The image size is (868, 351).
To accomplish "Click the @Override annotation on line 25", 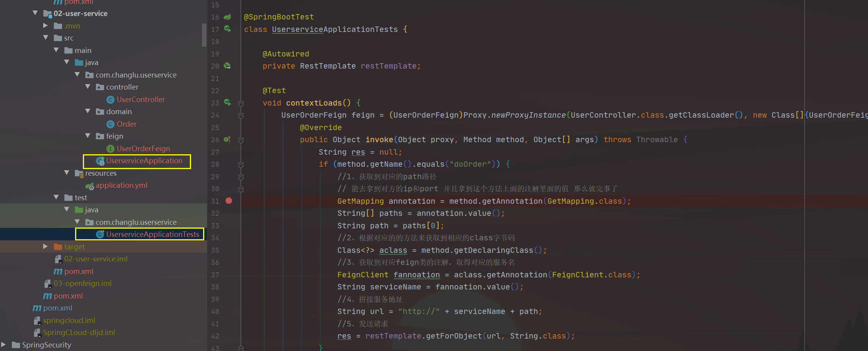I will (321, 128).
